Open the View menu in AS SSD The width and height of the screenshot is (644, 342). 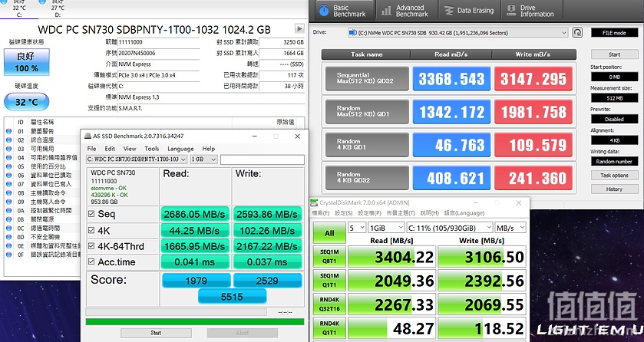[130, 149]
